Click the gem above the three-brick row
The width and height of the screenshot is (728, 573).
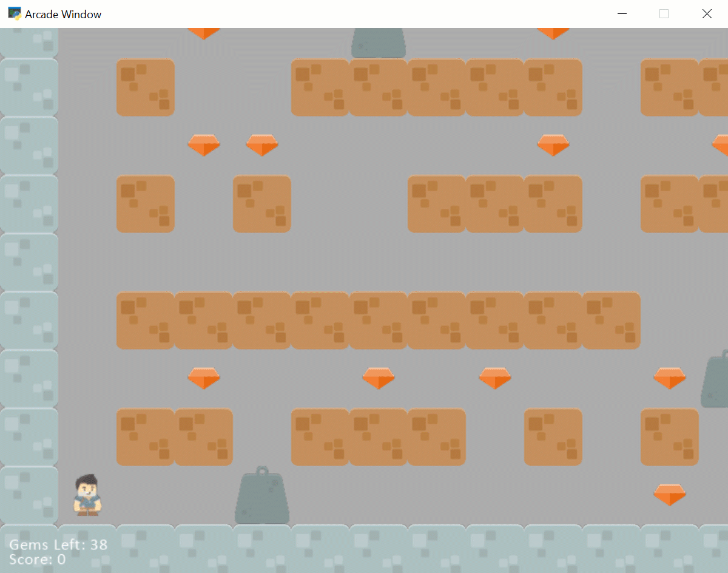click(553, 145)
